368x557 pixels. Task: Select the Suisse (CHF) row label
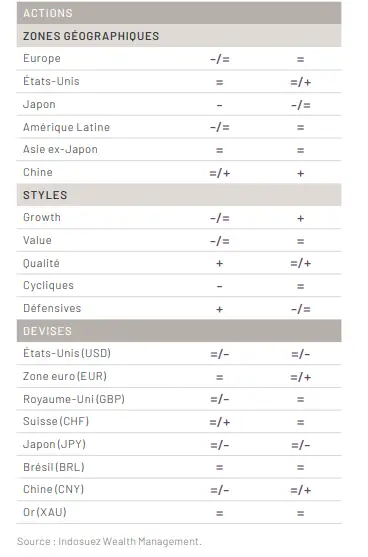[56, 421]
